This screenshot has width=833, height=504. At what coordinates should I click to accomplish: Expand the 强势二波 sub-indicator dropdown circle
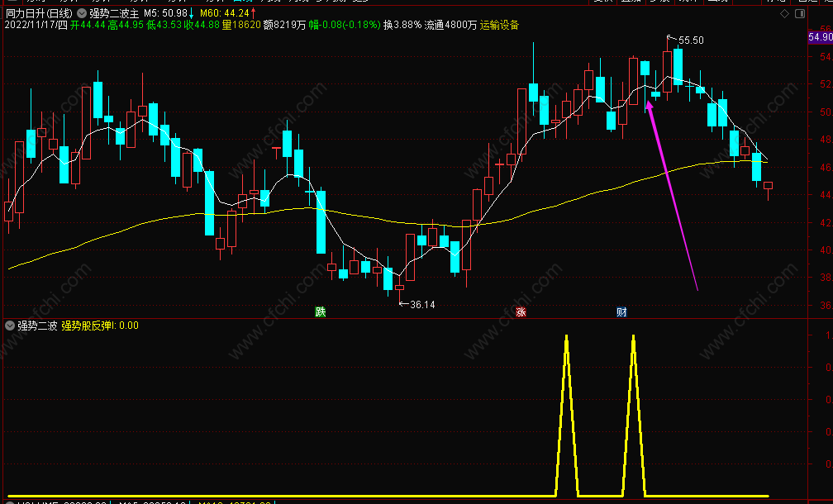click(10, 326)
